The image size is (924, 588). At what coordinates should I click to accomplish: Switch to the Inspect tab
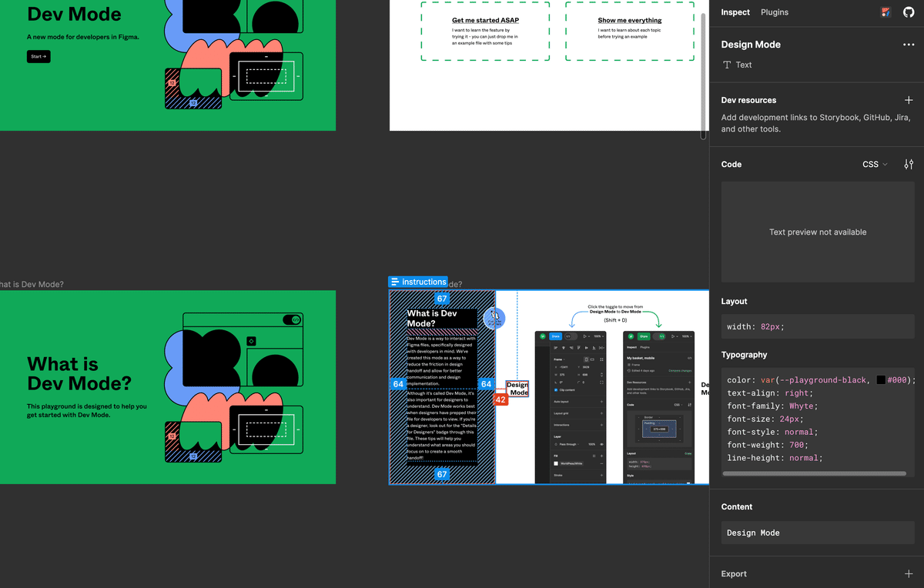pos(735,12)
